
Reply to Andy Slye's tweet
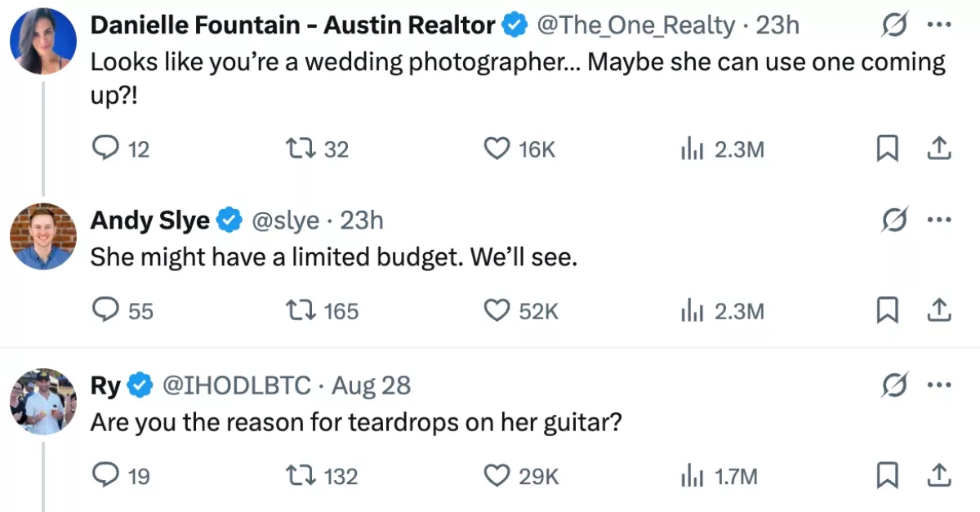point(105,310)
